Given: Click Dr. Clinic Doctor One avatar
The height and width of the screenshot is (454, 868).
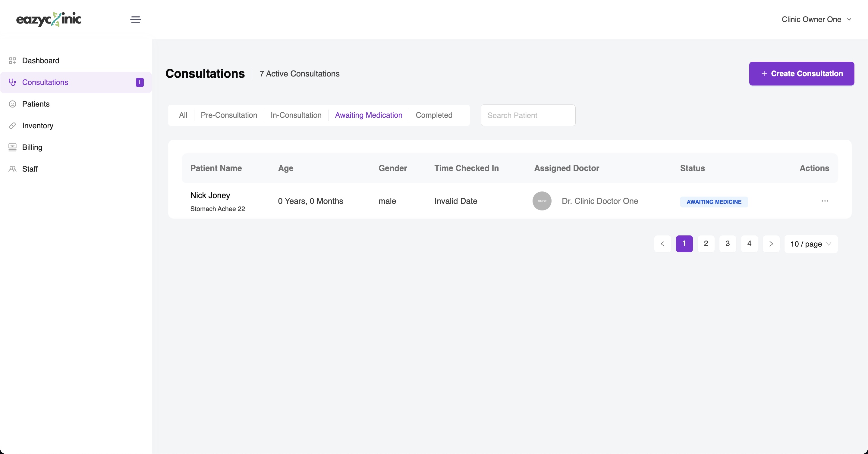Looking at the screenshot, I should (542, 201).
